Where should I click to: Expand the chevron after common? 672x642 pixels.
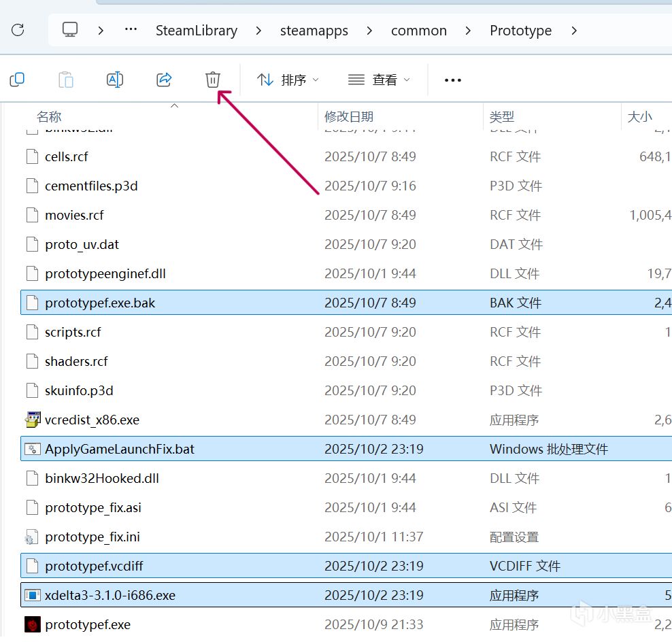[468, 31]
